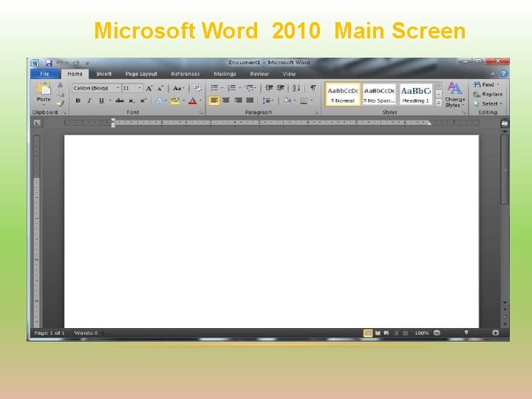Viewport: 532px width, 399px height.
Task: Click the Multilevel List icon
Action: [x=250, y=88]
